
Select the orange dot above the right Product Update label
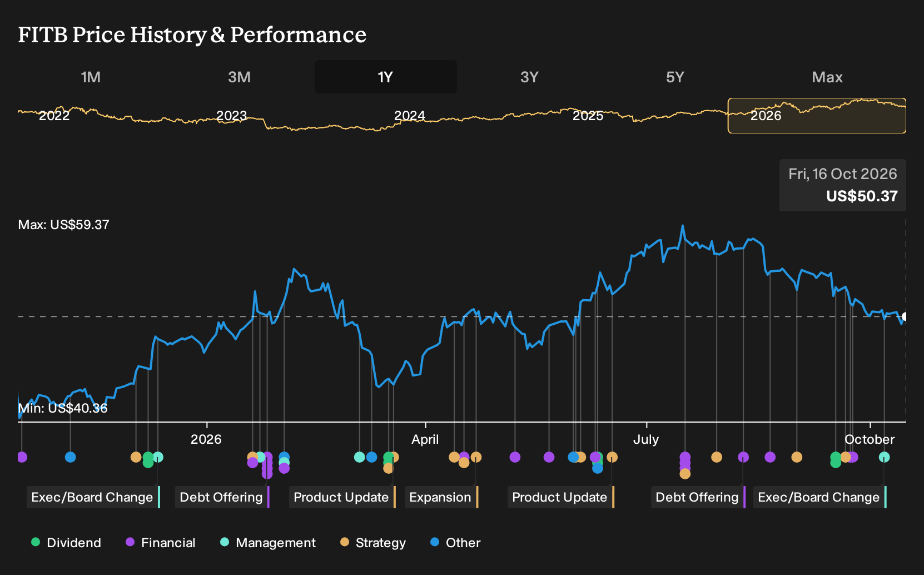pos(612,457)
